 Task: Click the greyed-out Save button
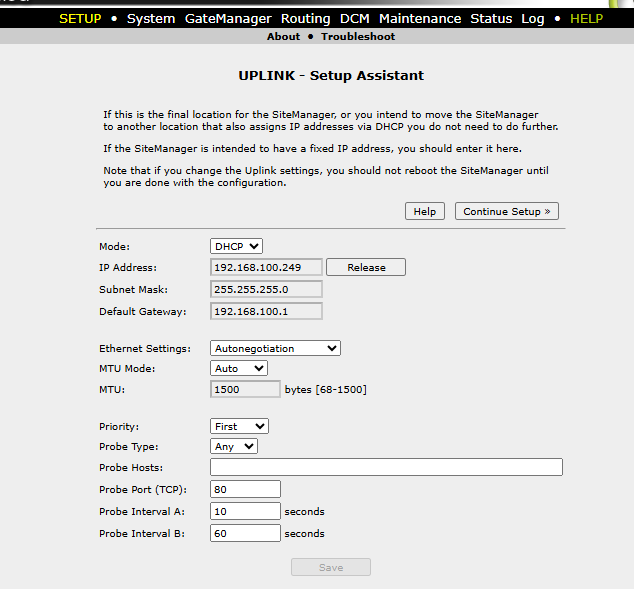point(331,567)
